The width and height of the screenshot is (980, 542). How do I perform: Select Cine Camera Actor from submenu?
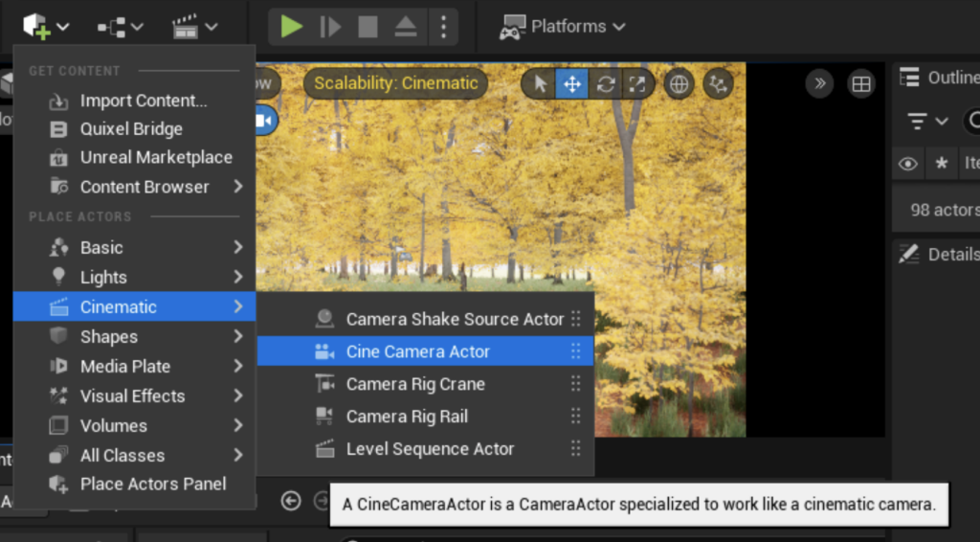point(417,351)
